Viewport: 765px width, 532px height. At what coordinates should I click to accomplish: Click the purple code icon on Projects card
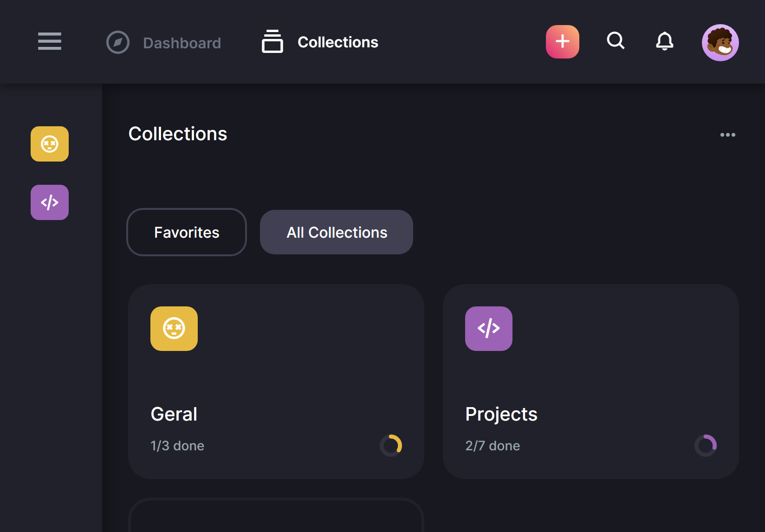point(489,329)
